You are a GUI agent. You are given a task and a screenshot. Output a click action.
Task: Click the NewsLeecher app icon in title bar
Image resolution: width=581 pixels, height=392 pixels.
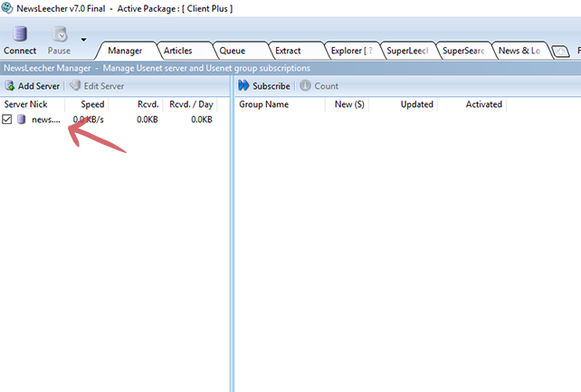(x=7, y=8)
